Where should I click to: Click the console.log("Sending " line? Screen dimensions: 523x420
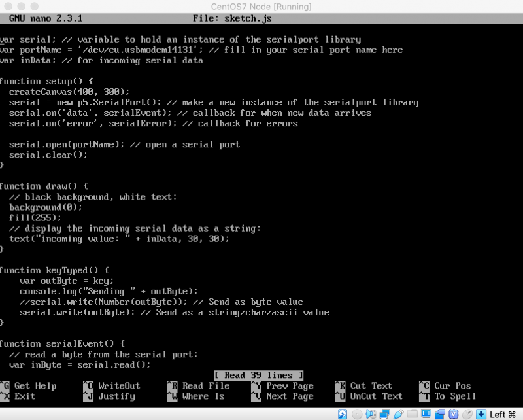(109, 292)
